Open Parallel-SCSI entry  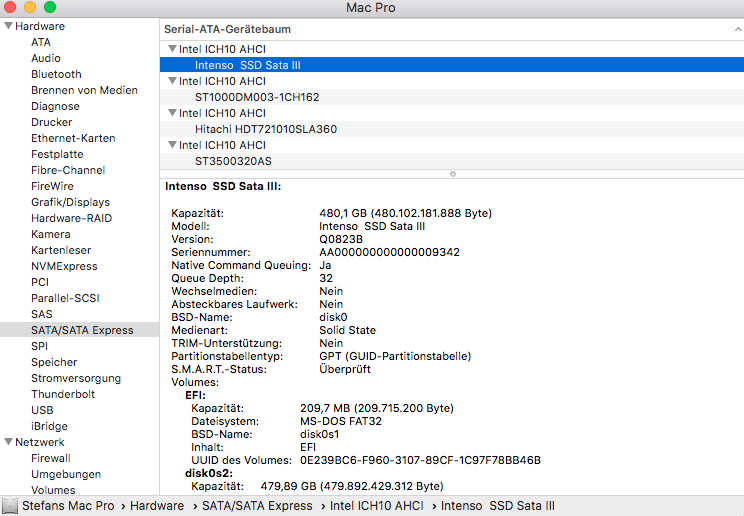[65, 298]
